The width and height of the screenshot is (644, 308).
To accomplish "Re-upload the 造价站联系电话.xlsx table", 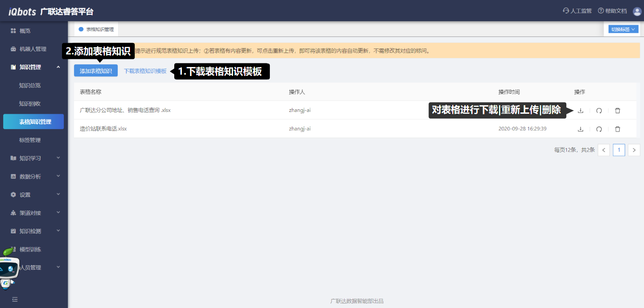I will pyautogui.click(x=599, y=129).
